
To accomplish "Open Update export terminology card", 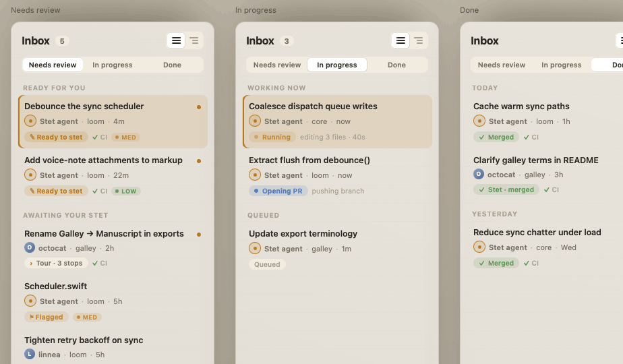I will pyautogui.click(x=337, y=249).
